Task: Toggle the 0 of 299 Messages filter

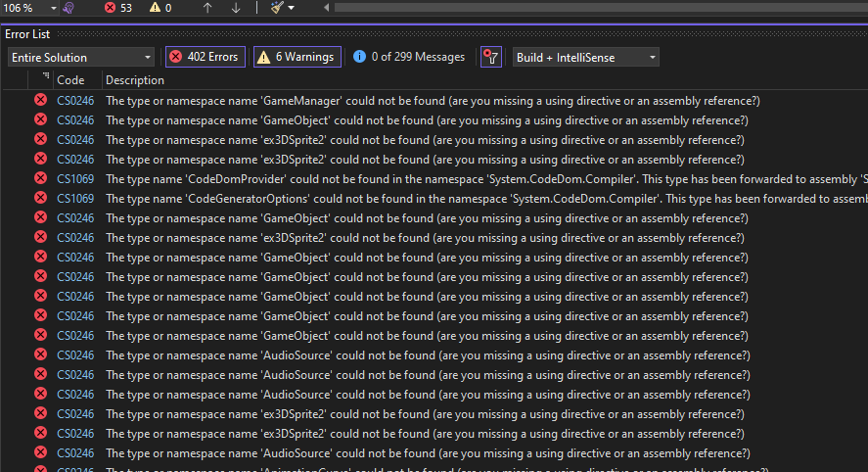Action: coord(409,57)
